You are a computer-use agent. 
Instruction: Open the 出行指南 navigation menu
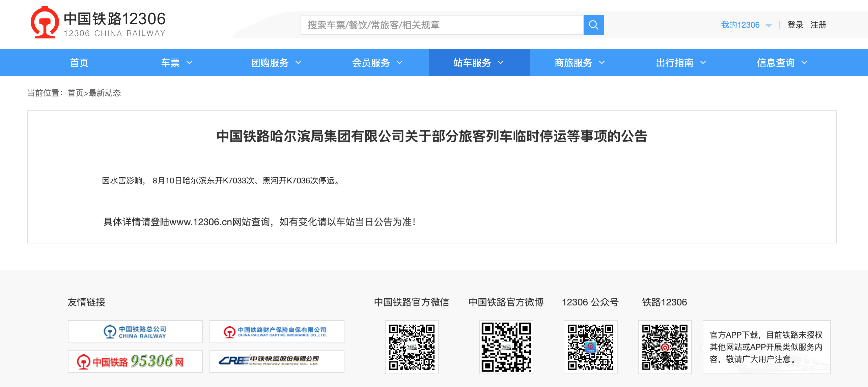coord(674,63)
